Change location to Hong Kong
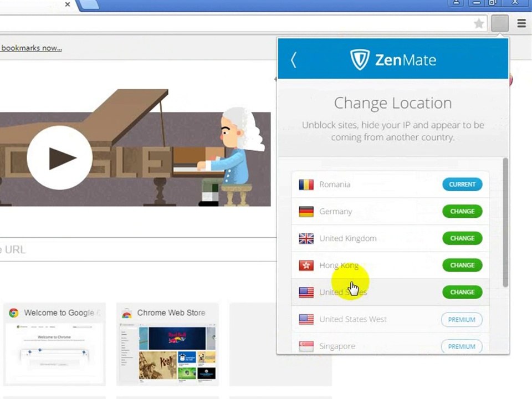Viewport: 532px width, 399px height. coord(462,265)
